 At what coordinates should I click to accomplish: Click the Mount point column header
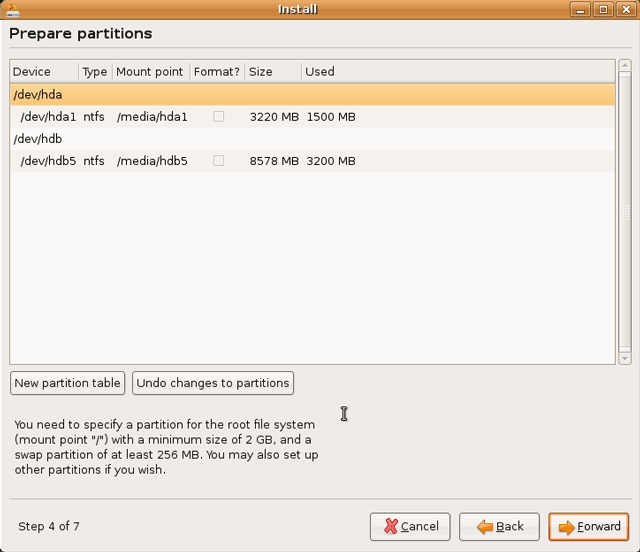point(150,72)
